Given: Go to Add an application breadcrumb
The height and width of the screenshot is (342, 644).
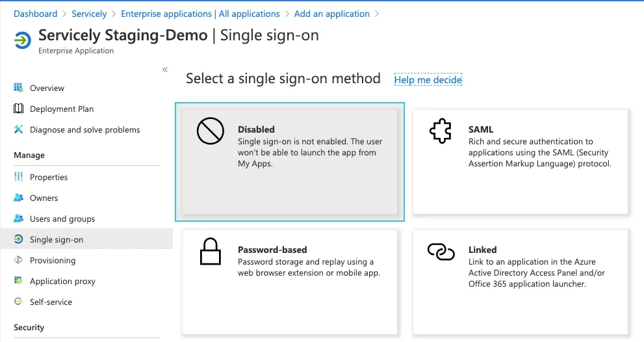Looking at the screenshot, I should pos(332,14).
